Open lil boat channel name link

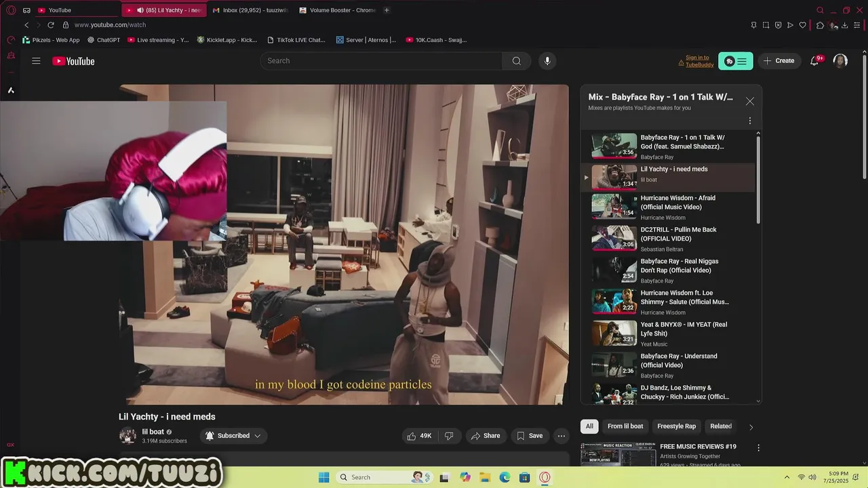pyautogui.click(x=153, y=432)
